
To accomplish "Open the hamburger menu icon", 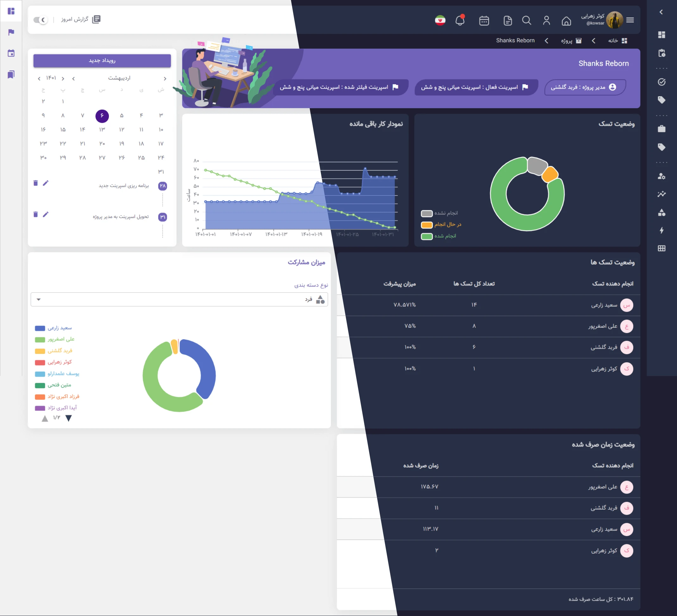I will [x=630, y=20].
